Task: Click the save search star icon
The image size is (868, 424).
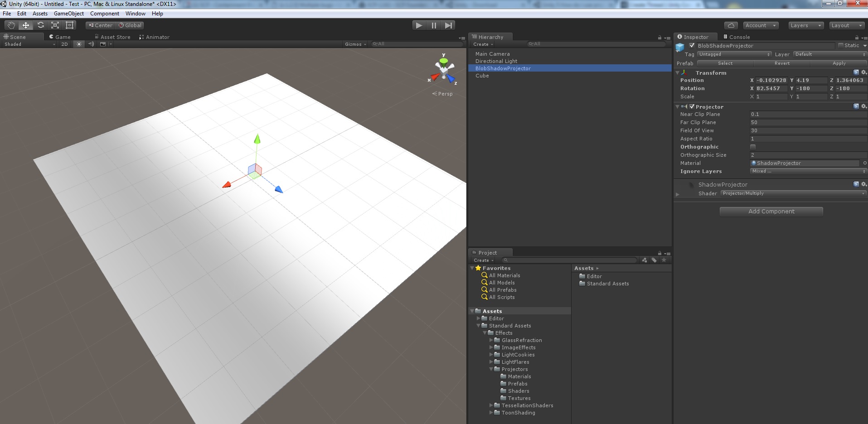Action: (664, 260)
